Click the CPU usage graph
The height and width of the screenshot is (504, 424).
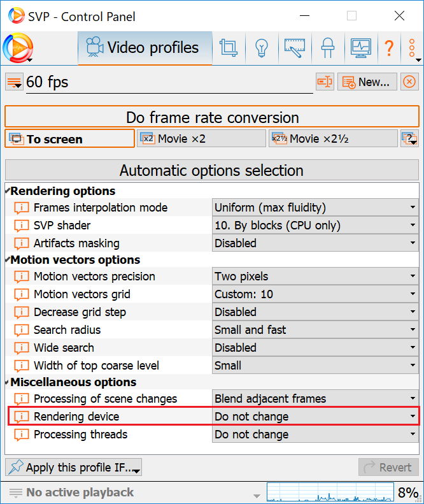(x=329, y=493)
